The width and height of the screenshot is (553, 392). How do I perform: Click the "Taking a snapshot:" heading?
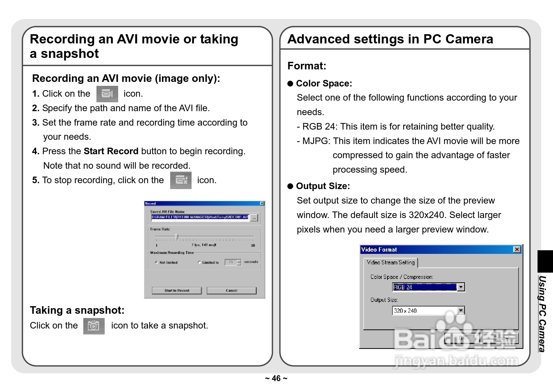coord(77,310)
